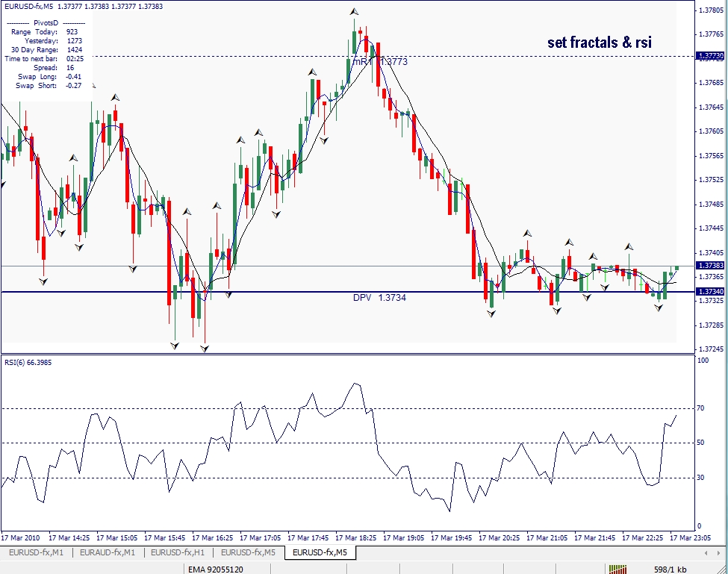Screen dimensions: 728x574
Task: Click the EMA 92055120 status bar field
Action: tap(216, 570)
